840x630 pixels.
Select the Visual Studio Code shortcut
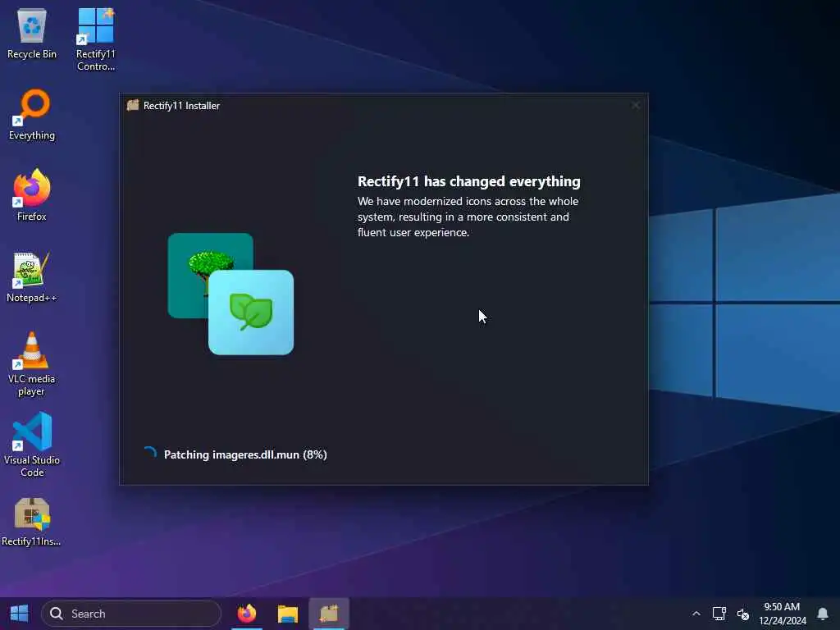[32, 445]
